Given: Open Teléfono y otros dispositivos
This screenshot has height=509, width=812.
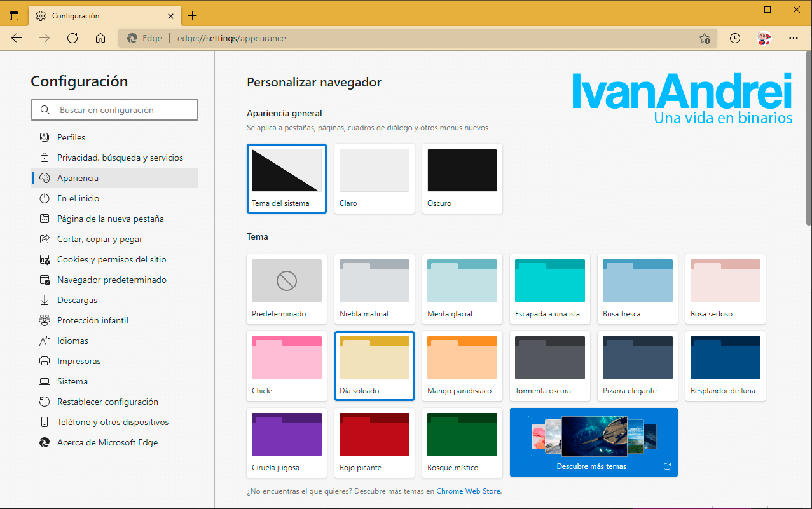Looking at the screenshot, I should point(114,422).
